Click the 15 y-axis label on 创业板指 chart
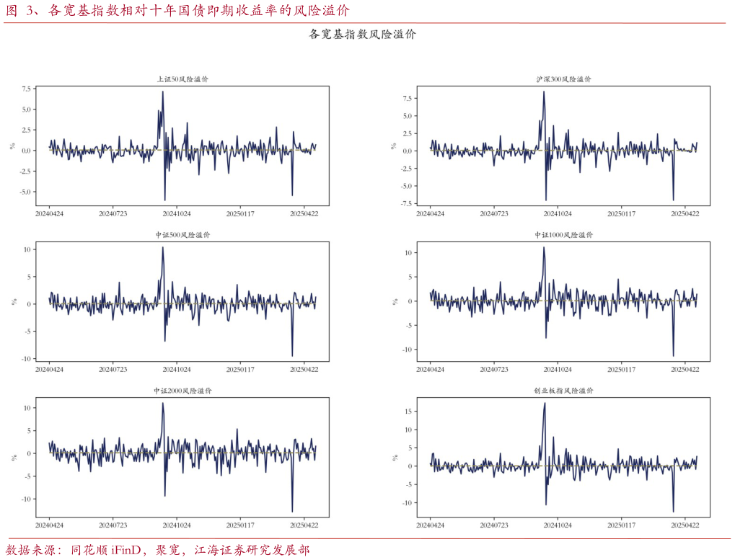Screen dimensions: 735x560 coord(408,412)
